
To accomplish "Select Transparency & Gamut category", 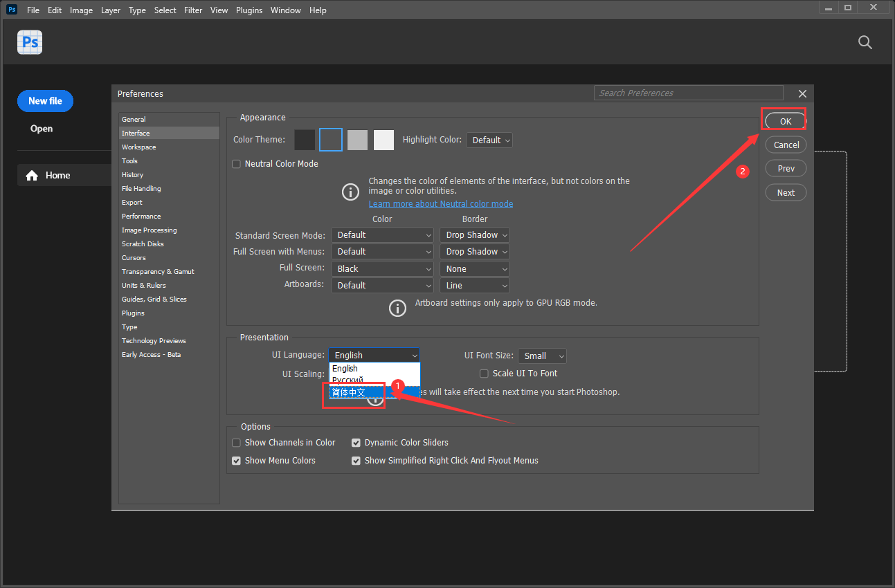I will click(x=169, y=272).
